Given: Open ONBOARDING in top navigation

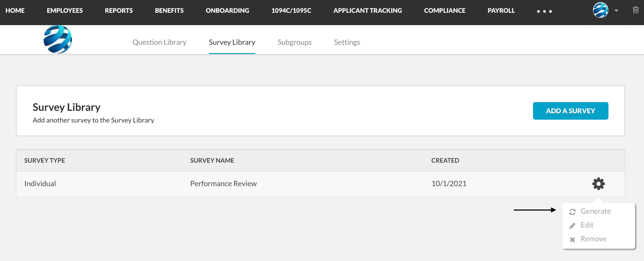Looking at the screenshot, I should click(x=227, y=10).
